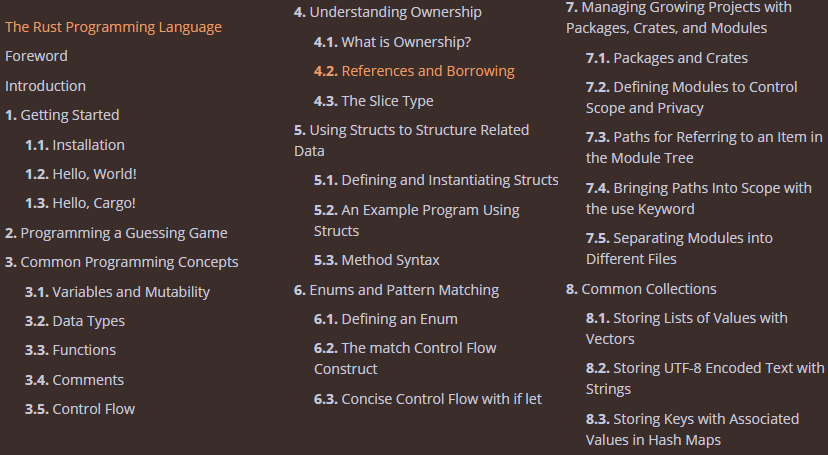
Task: Open chapter 1.1 Installation
Action: pyautogui.click(x=75, y=145)
